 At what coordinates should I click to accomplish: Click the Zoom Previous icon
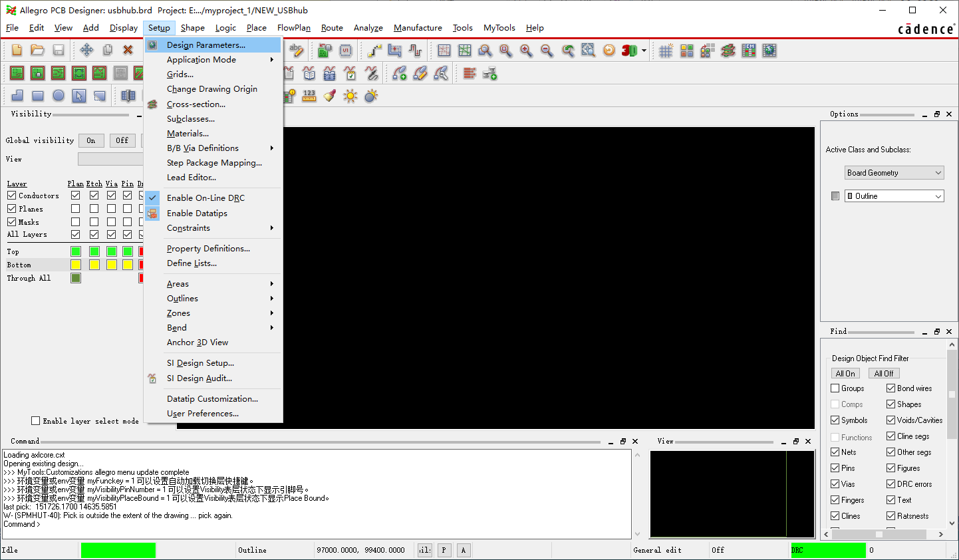pos(567,51)
